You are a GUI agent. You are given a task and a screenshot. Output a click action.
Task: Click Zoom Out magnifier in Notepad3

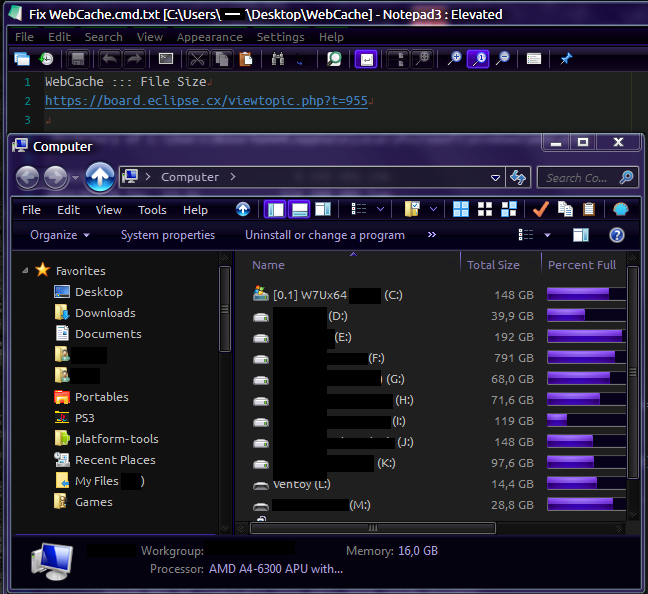tap(502, 59)
